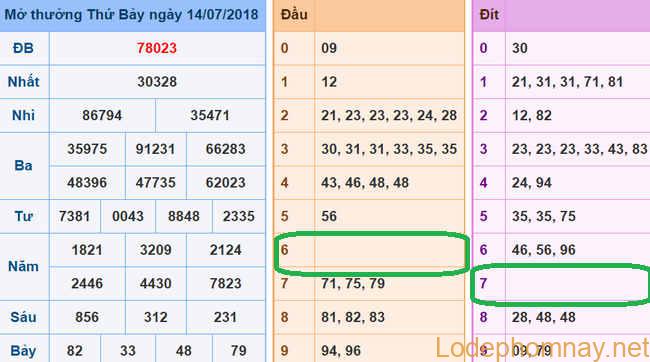650x362 pixels.
Task: Click the Ba prize number 47735
Action: [155, 182]
